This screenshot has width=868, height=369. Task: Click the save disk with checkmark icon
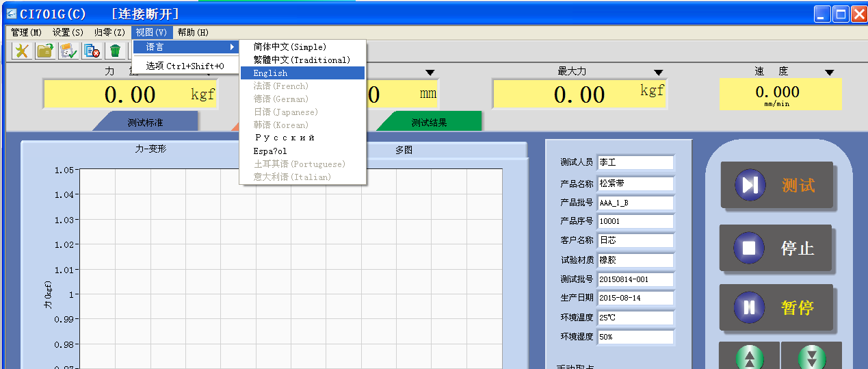pos(68,51)
